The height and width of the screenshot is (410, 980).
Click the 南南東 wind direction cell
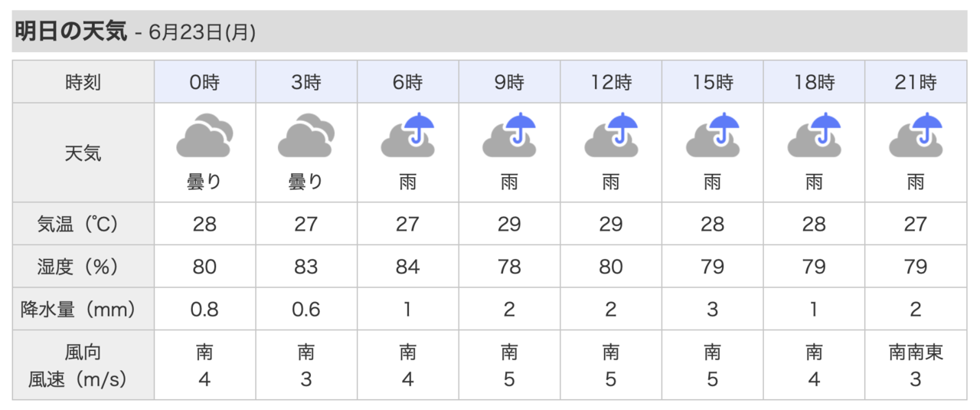click(916, 353)
